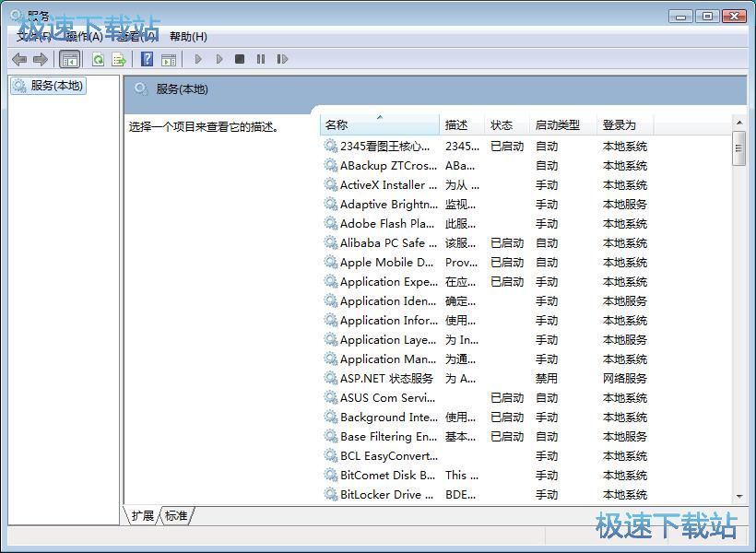
Task: Switch to the 扩展 tab
Action: point(142,515)
